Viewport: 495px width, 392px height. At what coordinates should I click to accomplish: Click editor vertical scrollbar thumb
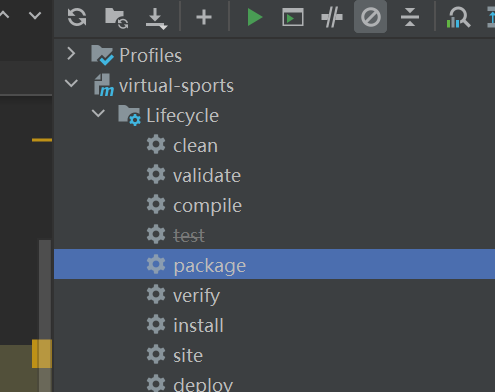(45, 315)
